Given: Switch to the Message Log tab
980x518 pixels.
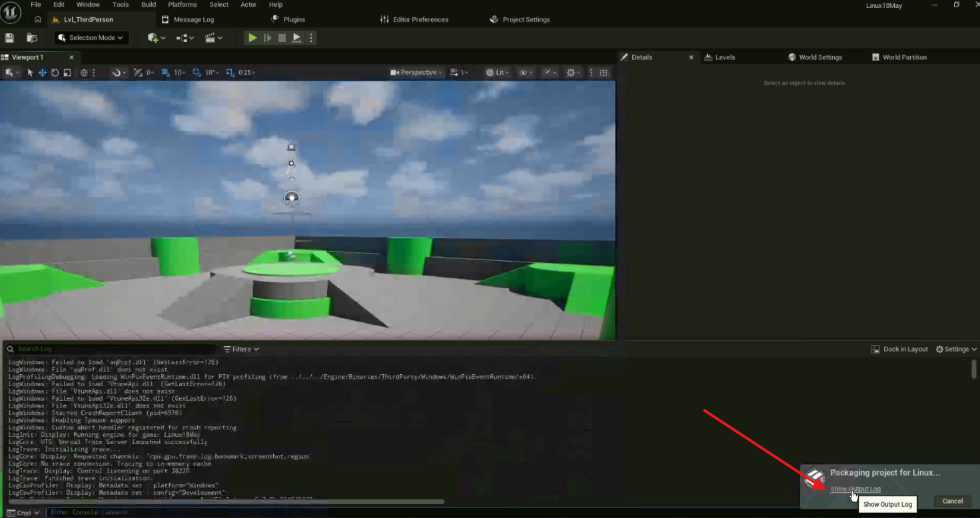Looking at the screenshot, I should 194,20.
